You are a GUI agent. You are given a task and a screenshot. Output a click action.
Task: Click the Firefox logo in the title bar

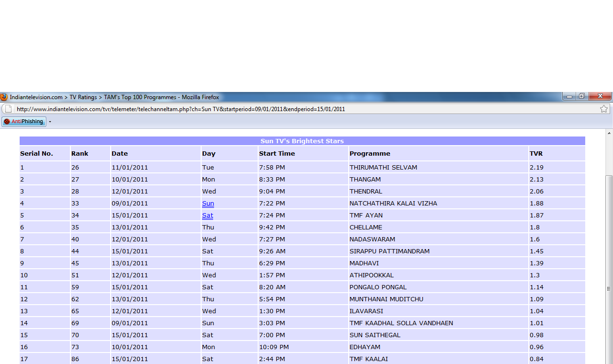tap(4, 97)
